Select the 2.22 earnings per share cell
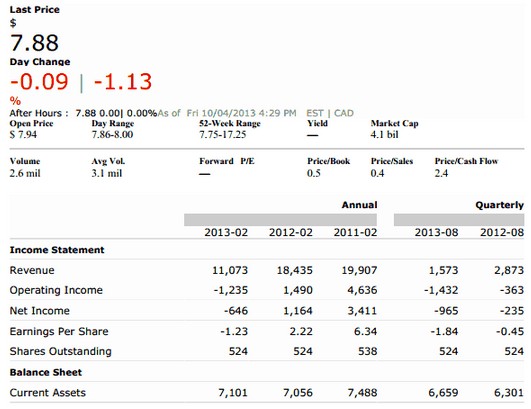This screenshot has width=531, height=409. [x=301, y=331]
